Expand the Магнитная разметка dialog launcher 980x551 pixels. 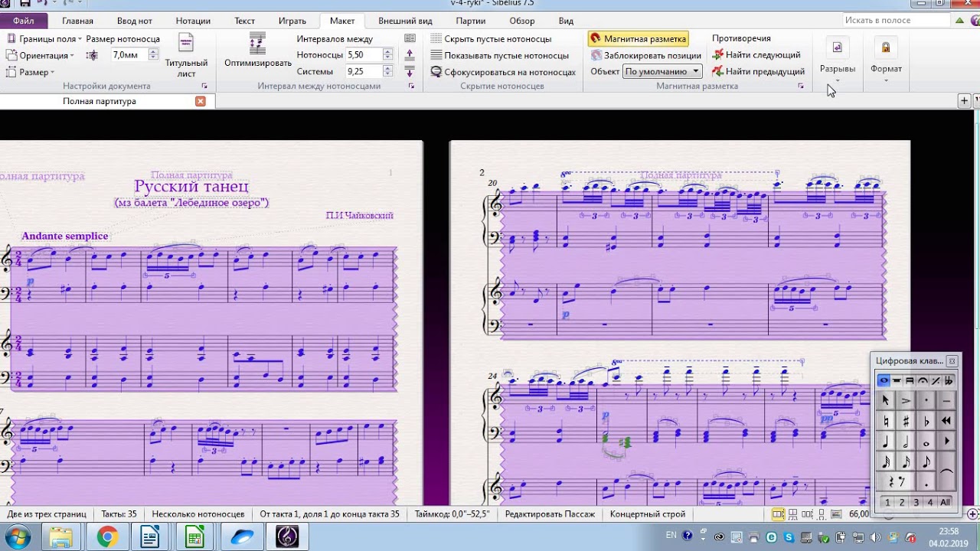[801, 86]
